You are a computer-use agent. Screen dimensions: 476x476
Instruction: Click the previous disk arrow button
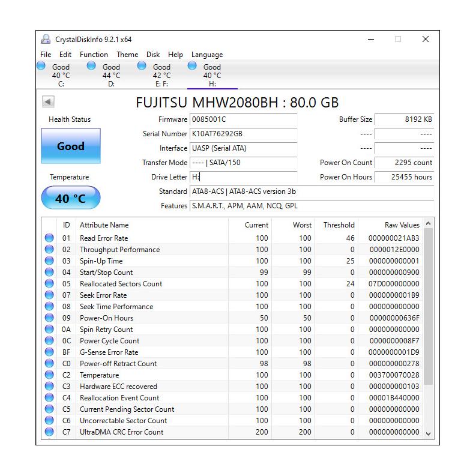pyautogui.click(x=48, y=102)
